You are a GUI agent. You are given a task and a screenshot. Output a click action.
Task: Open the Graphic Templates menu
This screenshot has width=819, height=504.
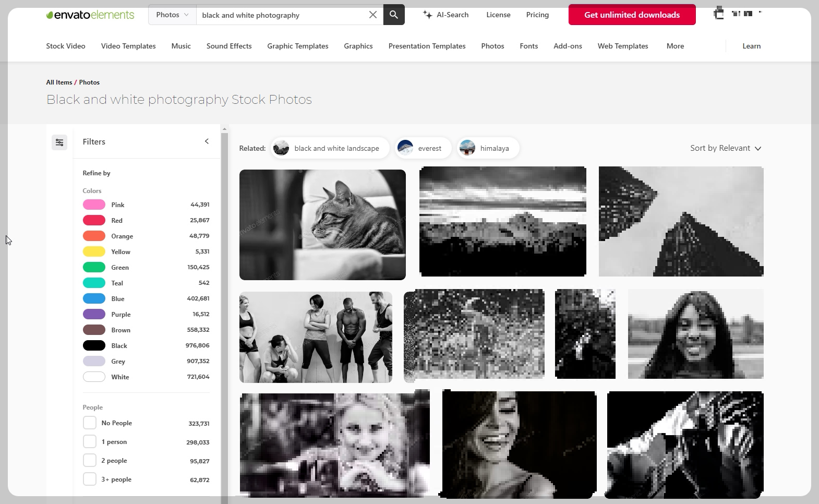pyautogui.click(x=298, y=46)
